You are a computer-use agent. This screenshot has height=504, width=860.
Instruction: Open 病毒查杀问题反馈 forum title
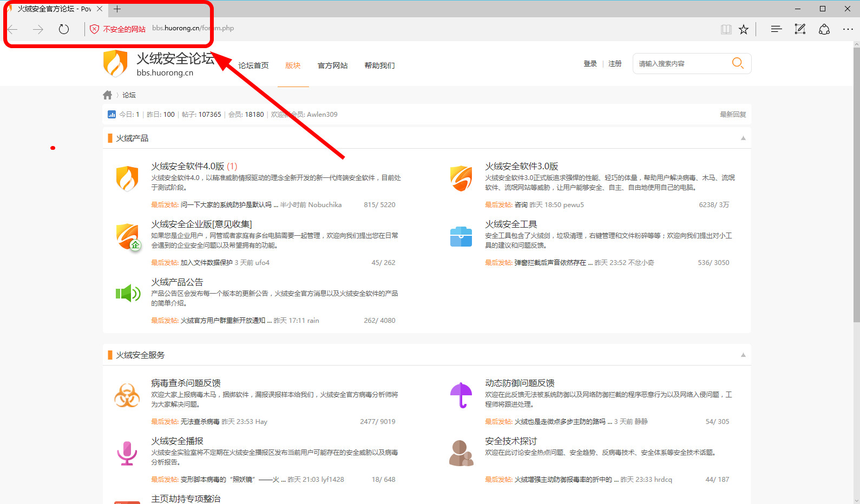click(186, 383)
